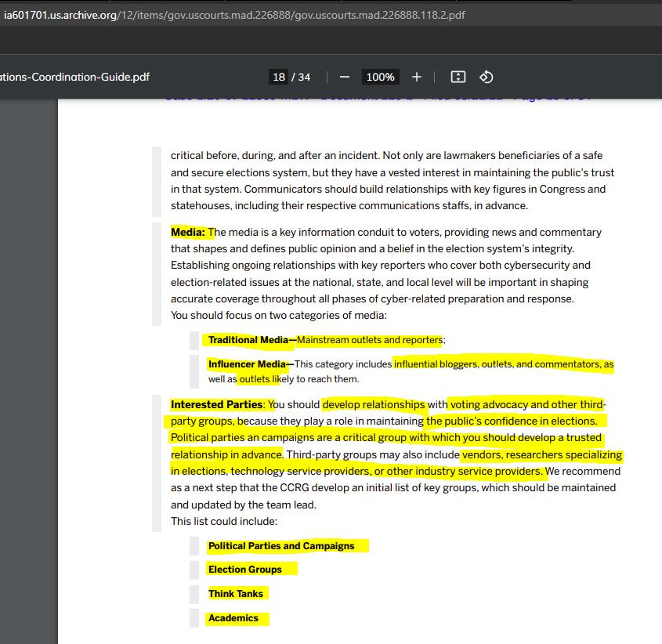Click 'This list could include:' line

tap(224, 521)
